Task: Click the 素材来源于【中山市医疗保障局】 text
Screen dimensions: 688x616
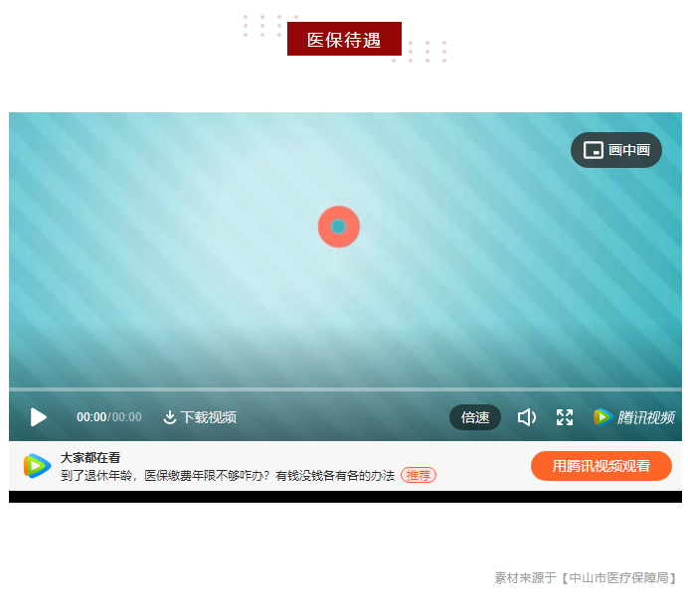Action: (x=588, y=578)
